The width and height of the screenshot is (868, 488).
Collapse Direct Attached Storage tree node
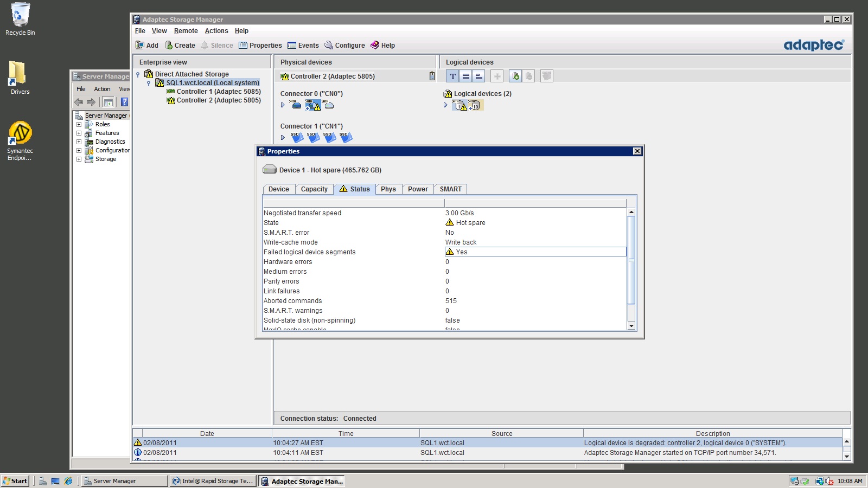(x=138, y=74)
